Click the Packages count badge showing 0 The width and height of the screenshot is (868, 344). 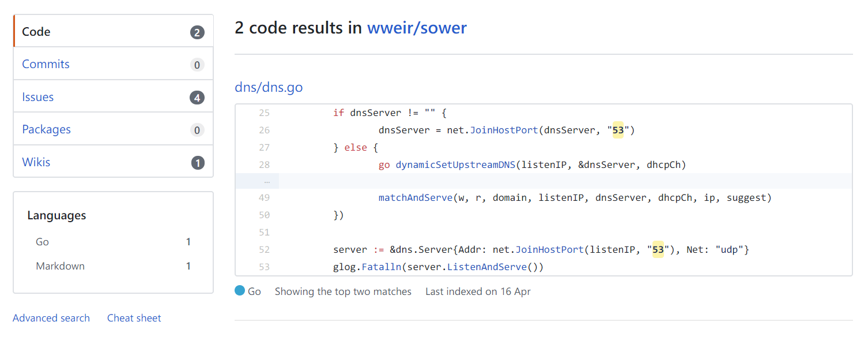coord(197,130)
